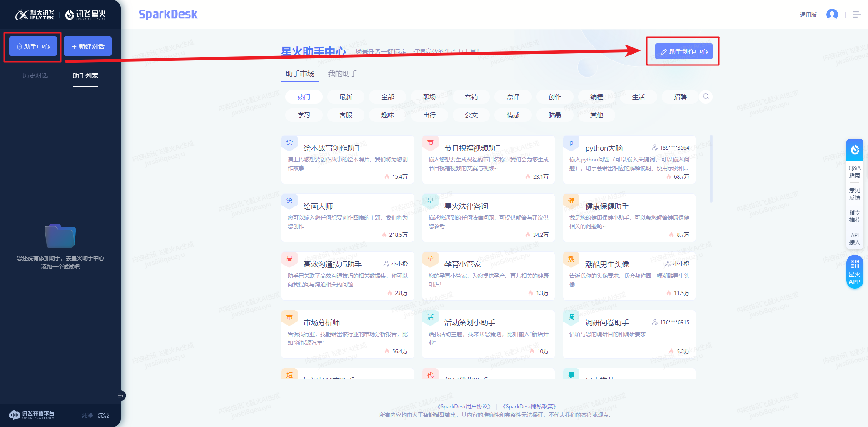Screen dimensions: 868x427
Task: Click the assistant list vertical scrollbar
Action: click(x=711, y=168)
